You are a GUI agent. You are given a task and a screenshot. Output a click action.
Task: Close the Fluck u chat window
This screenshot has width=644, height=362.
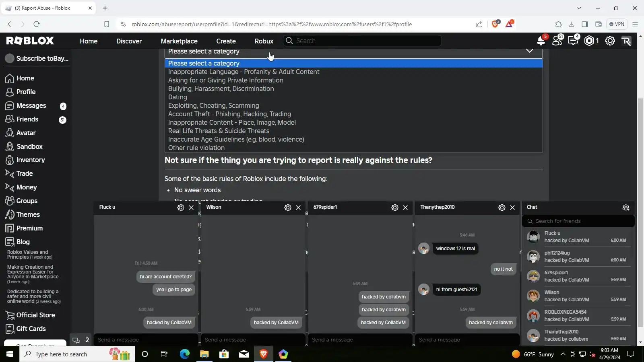click(x=191, y=208)
